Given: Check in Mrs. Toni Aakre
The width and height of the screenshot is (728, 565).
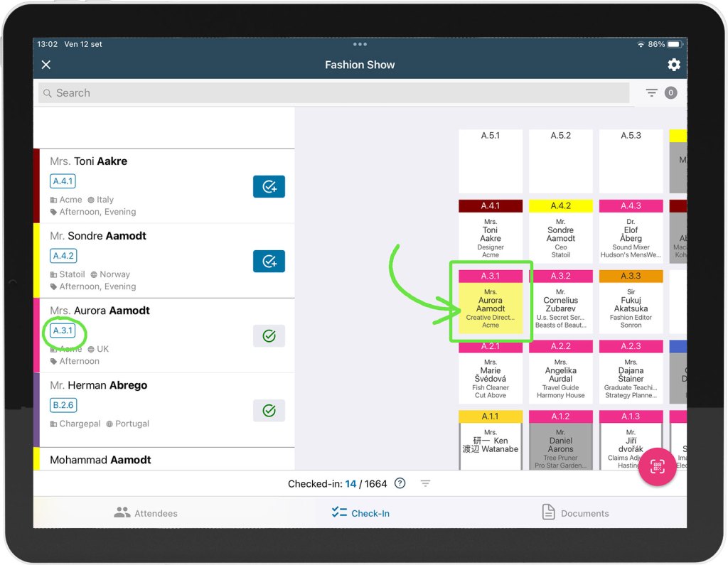Looking at the screenshot, I should pos(269,187).
